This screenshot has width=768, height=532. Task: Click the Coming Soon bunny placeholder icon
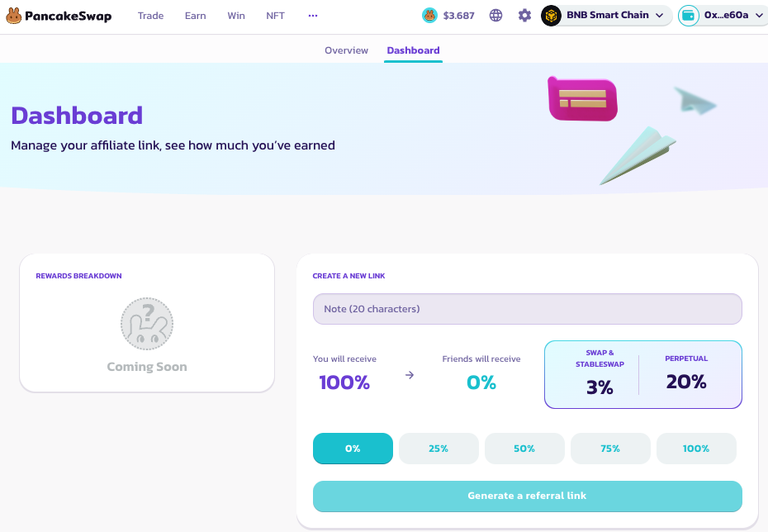click(147, 323)
